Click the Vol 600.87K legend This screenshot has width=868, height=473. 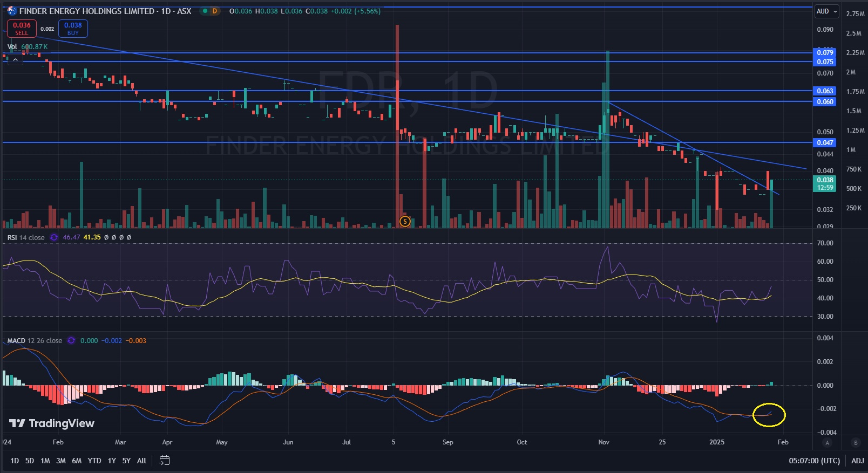pyautogui.click(x=28, y=47)
